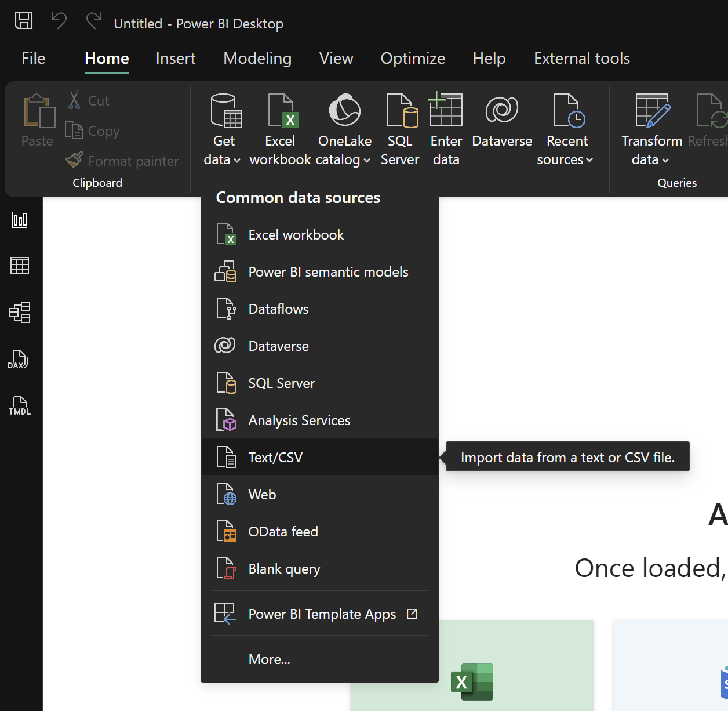The width and height of the screenshot is (728, 711).
Task: Switch to Table view from the sidebar
Action: pos(21,266)
